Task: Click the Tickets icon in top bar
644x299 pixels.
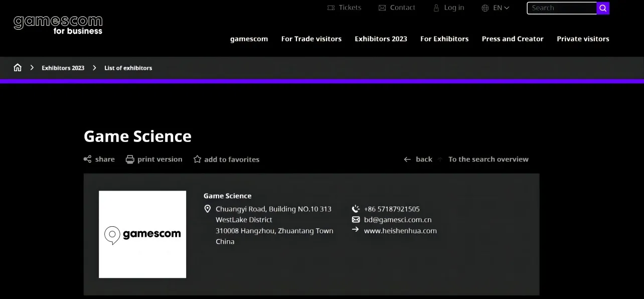Action: click(331, 8)
